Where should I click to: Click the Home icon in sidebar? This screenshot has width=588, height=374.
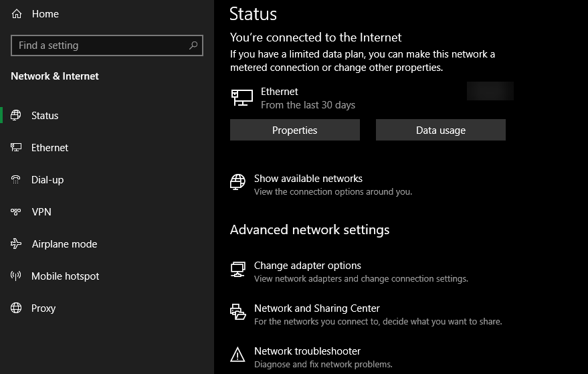click(x=17, y=14)
